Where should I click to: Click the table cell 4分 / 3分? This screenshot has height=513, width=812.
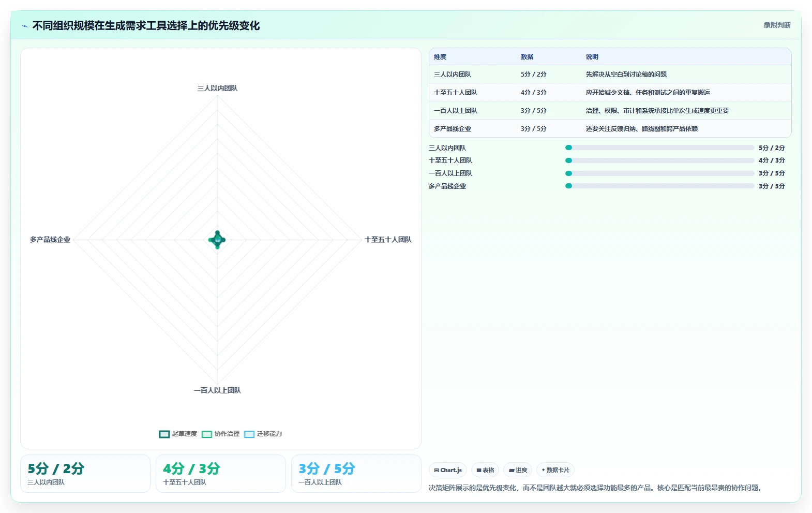point(534,93)
